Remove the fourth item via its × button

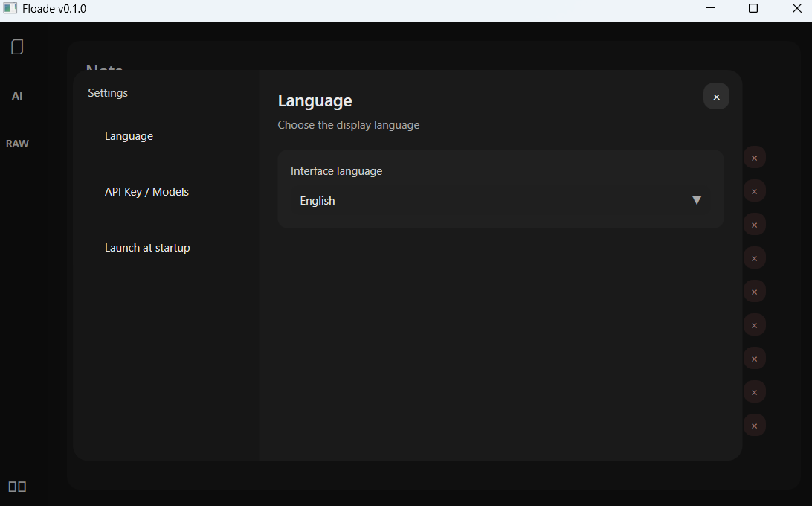pos(755,257)
